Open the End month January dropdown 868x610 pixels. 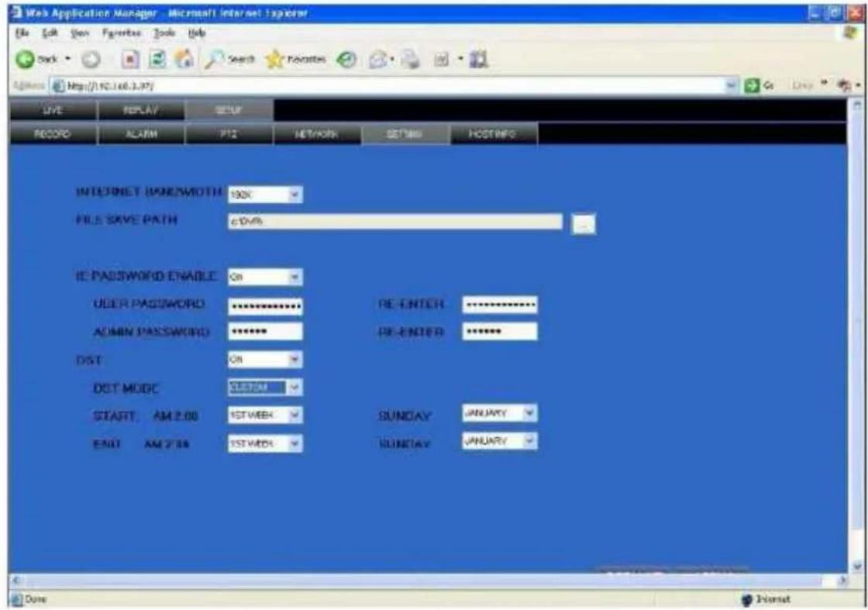(x=529, y=440)
